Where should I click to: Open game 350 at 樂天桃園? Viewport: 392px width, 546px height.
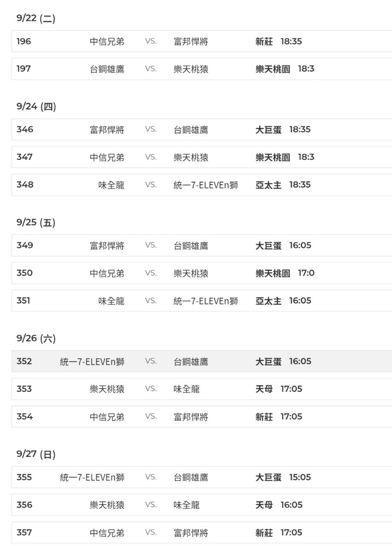[202, 273]
